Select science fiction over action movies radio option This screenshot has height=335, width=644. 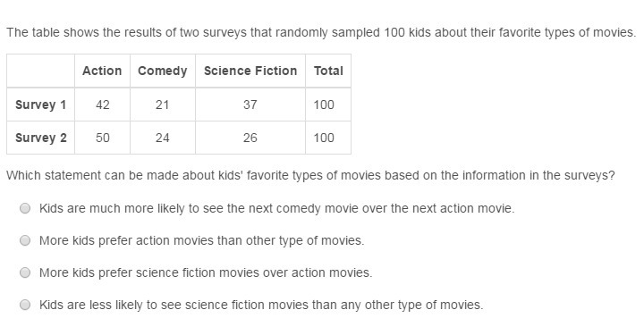[25, 272]
